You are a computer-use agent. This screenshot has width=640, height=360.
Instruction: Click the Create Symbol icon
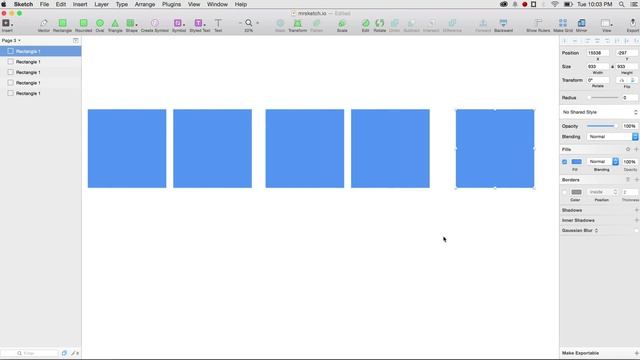155,25
